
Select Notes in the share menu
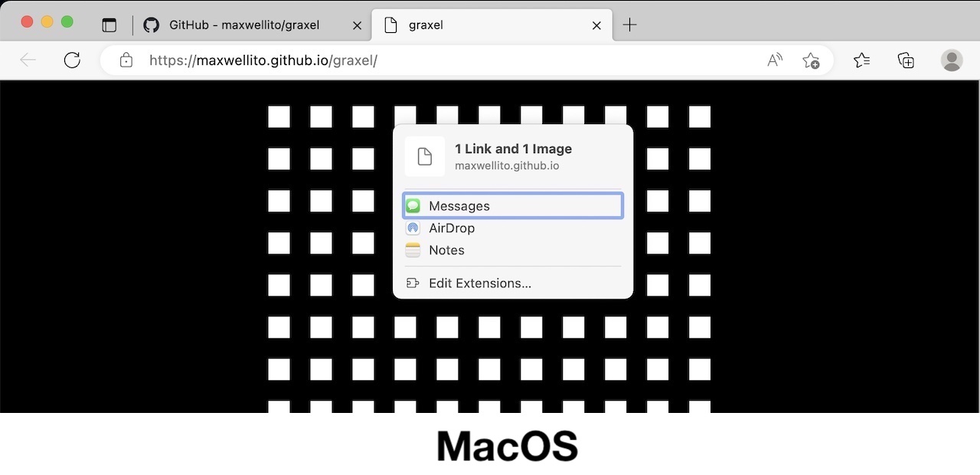coord(513,250)
